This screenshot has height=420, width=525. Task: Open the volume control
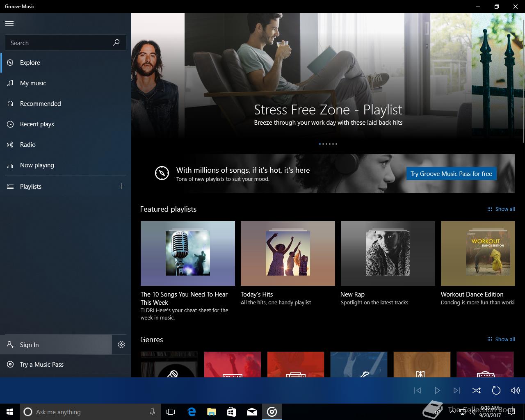tap(516, 390)
